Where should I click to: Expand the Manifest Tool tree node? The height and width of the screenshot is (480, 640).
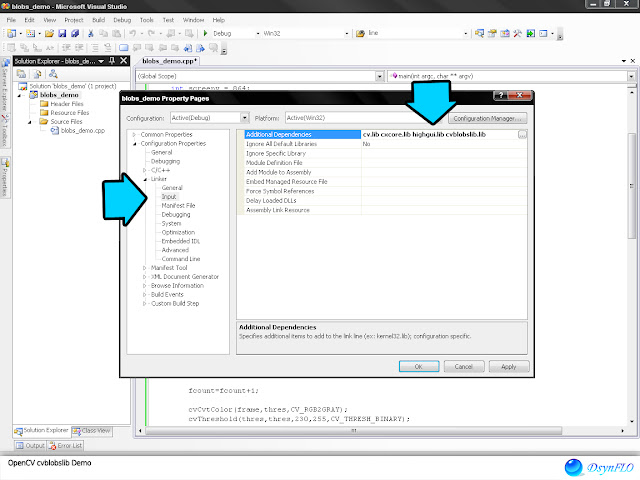pos(144,268)
